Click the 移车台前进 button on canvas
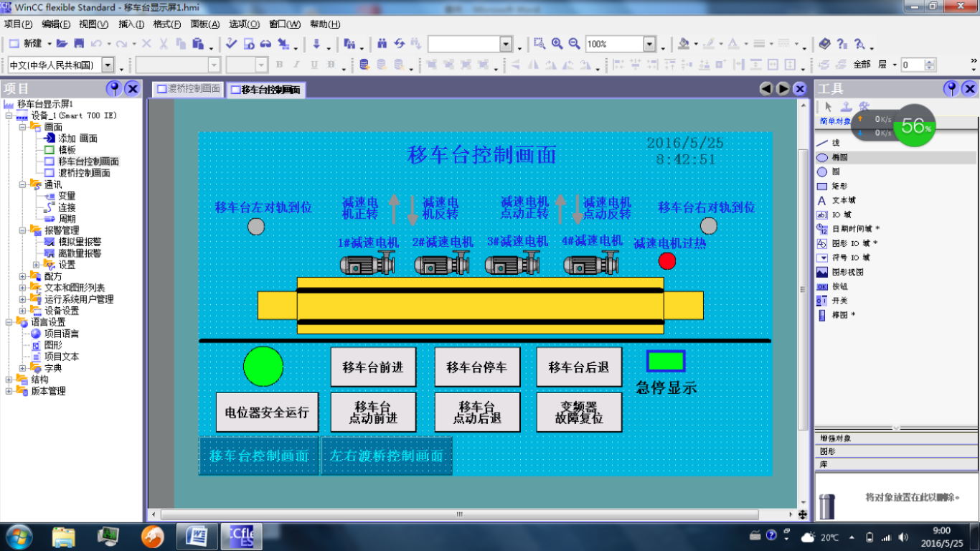980x551 pixels. [x=372, y=367]
